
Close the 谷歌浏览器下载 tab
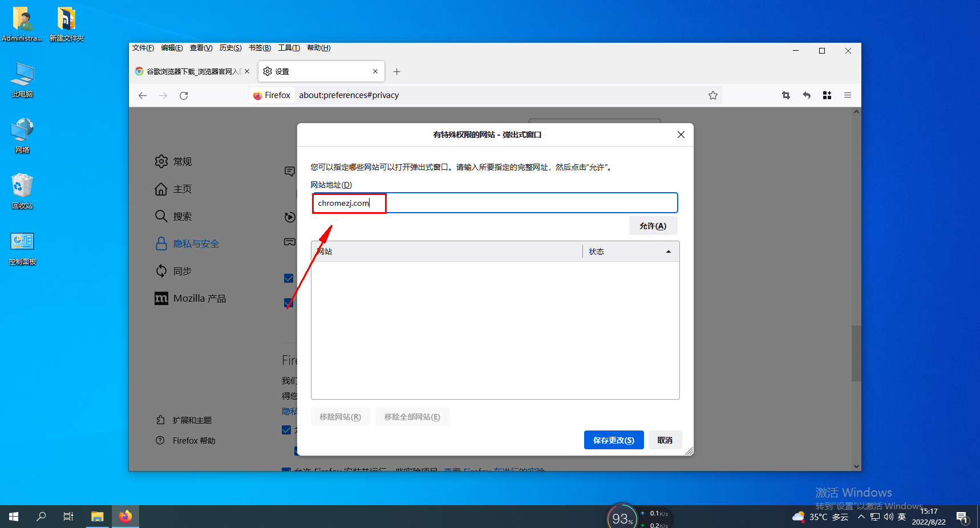click(x=247, y=71)
